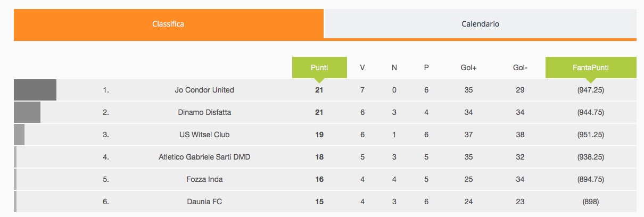Click the N draws column header
This screenshot has height=217, width=644.
394,68
